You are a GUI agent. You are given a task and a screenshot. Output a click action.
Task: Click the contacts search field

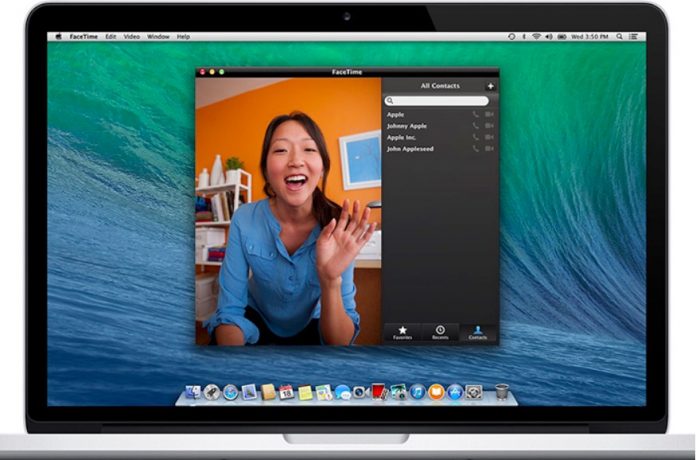pyautogui.click(x=437, y=101)
